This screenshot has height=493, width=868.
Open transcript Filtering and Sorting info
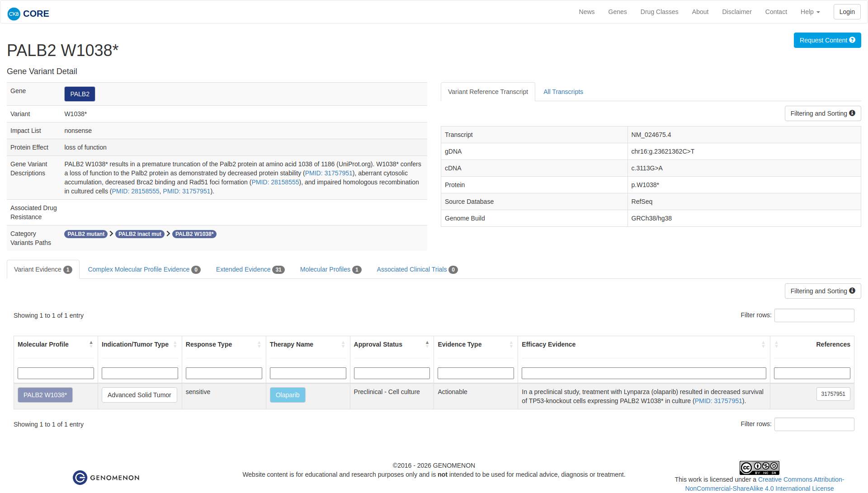pos(822,113)
